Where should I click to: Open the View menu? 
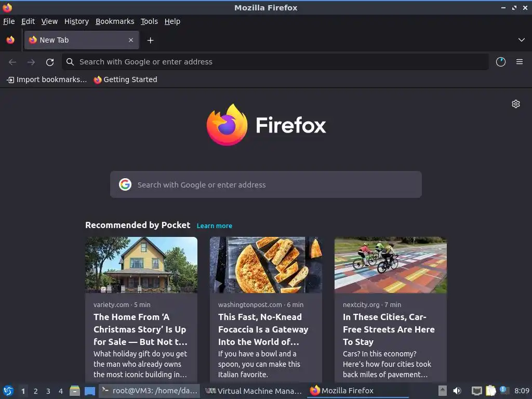[49, 21]
